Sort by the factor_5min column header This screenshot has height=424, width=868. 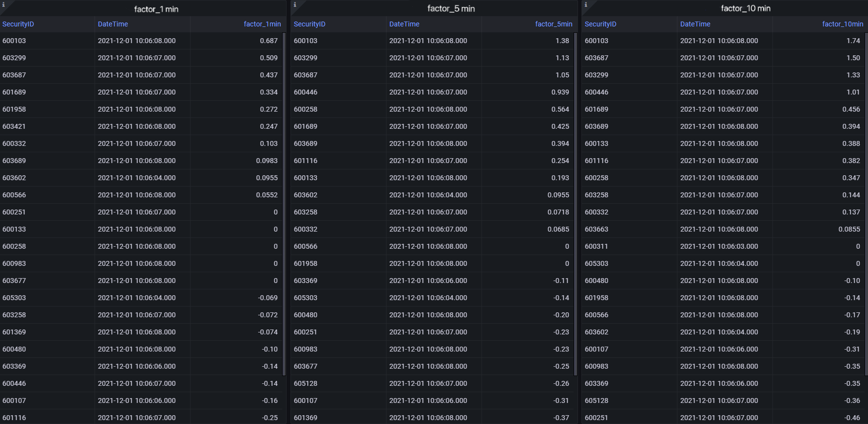click(554, 24)
